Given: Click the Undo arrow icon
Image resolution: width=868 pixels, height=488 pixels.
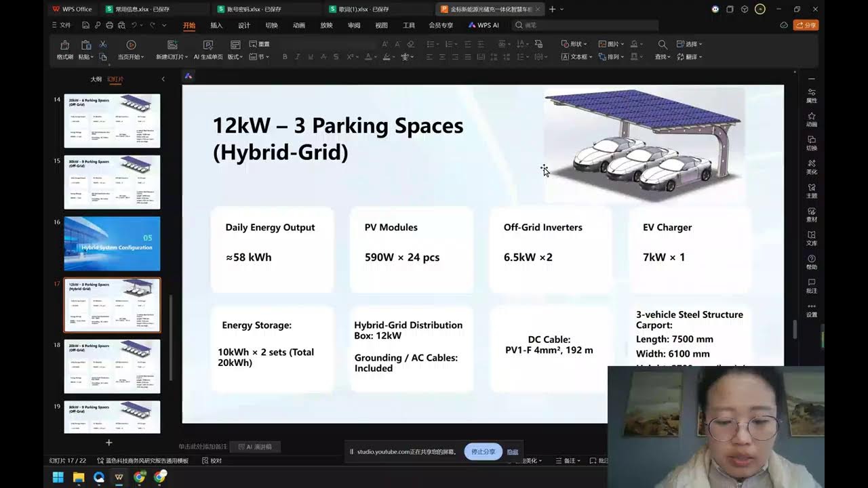Looking at the screenshot, I should coord(134,25).
